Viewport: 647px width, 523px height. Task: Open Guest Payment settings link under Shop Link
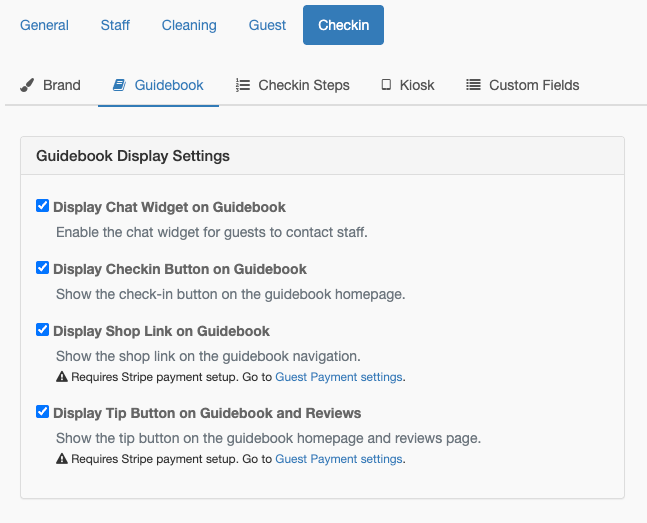[x=338, y=377]
